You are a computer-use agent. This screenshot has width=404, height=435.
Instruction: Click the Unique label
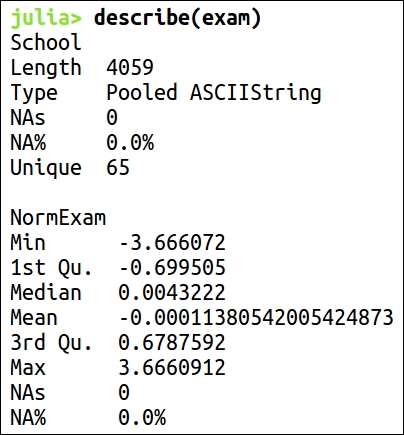tap(46, 168)
